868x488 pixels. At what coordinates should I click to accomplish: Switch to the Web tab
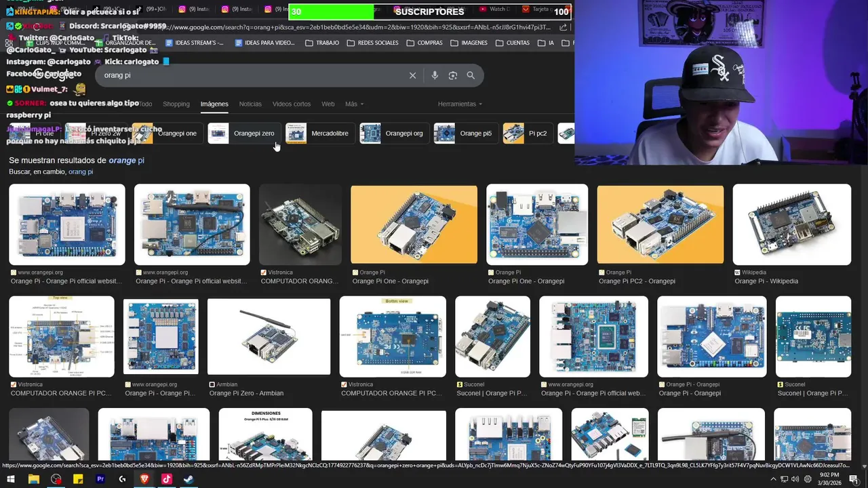[328, 104]
